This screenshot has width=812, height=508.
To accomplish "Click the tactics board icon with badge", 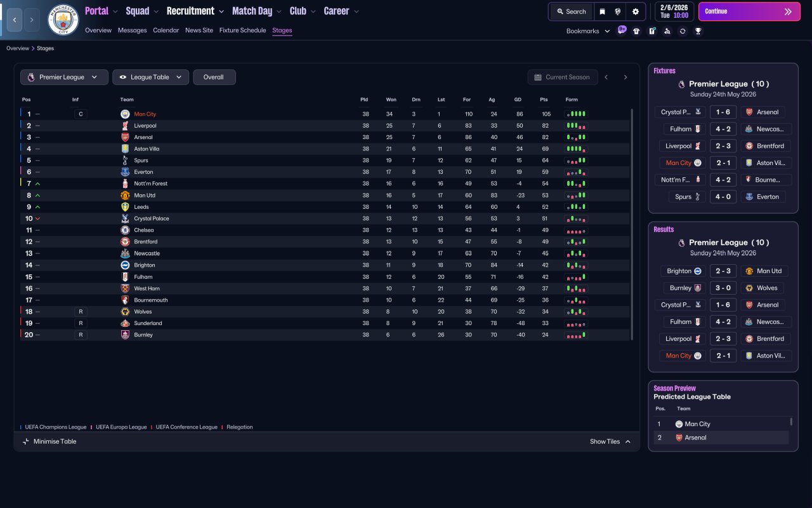I will (x=652, y=31).
